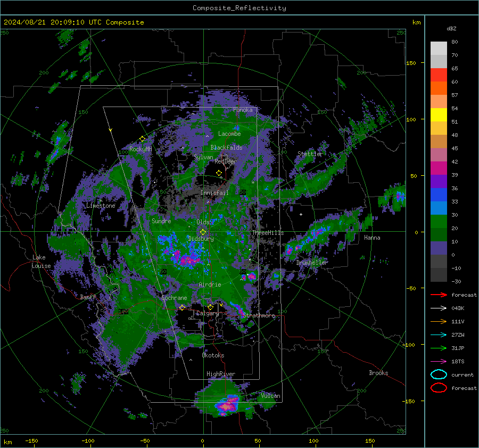Click the yellow 54 dBZ color swatch
The width and height of the screenshot is (479, 448).
tap(439, 115)
